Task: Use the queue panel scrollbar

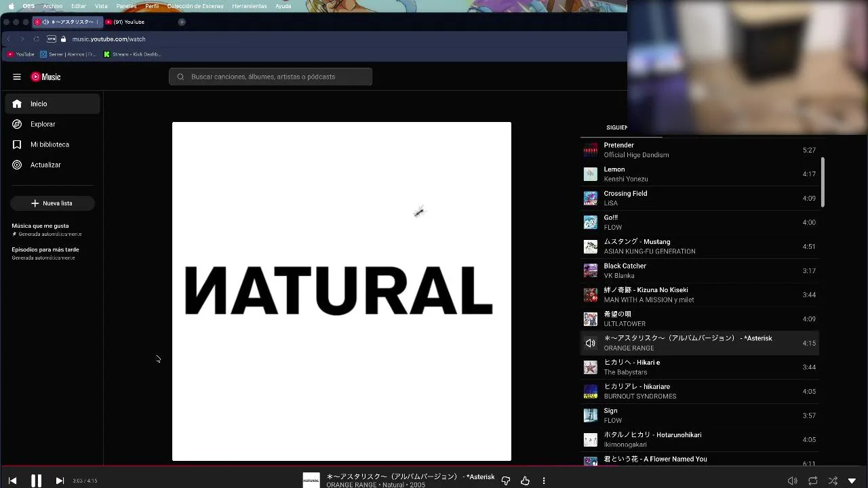Action: 823,182
